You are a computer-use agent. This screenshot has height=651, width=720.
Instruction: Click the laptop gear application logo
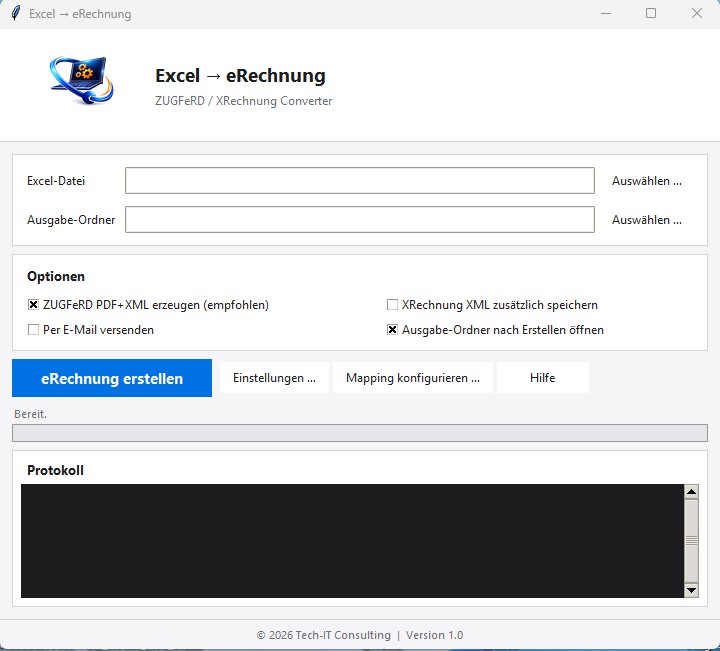[82, 80]
